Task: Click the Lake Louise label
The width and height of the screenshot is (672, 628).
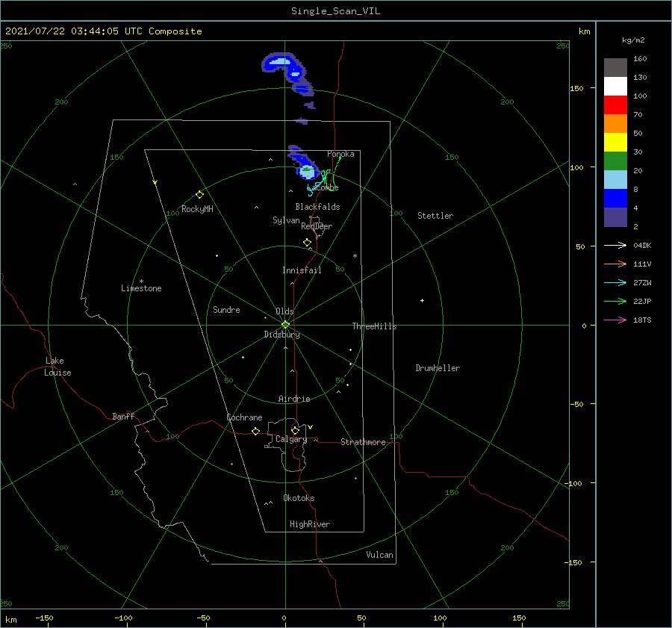Action: pos(57,367)
